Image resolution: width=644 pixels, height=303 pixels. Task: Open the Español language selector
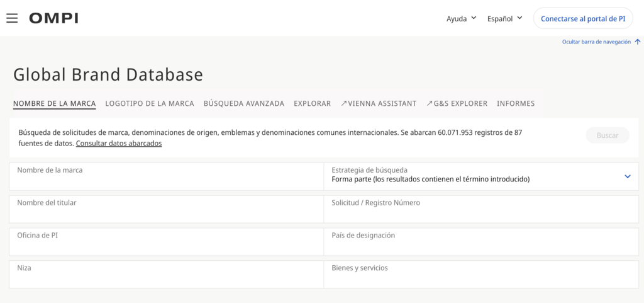pyautogui.click(x=504, y=18)
